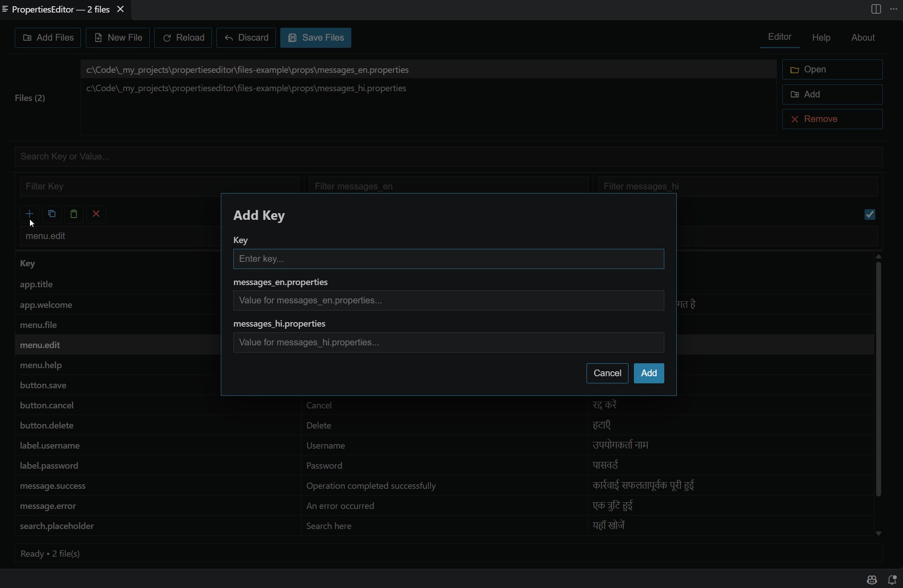Image resolution: width=903 pixels, height=588 pixels.
Task: Close the PropertiesEditor tab
Action: click(x=120, y=9)
